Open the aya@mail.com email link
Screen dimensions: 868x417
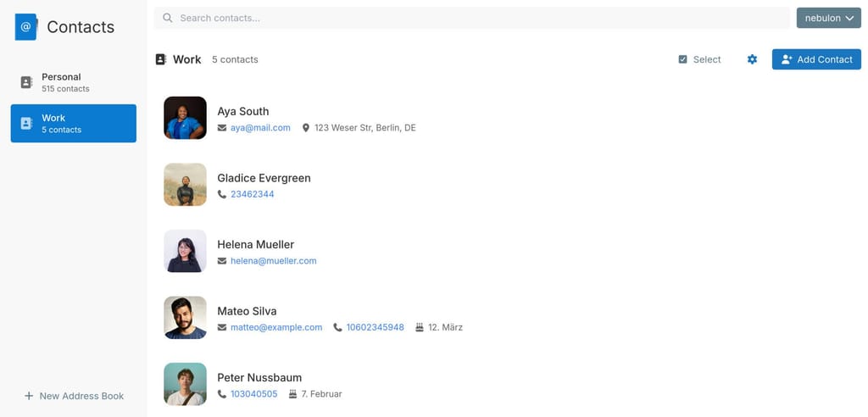coord(261,128)
